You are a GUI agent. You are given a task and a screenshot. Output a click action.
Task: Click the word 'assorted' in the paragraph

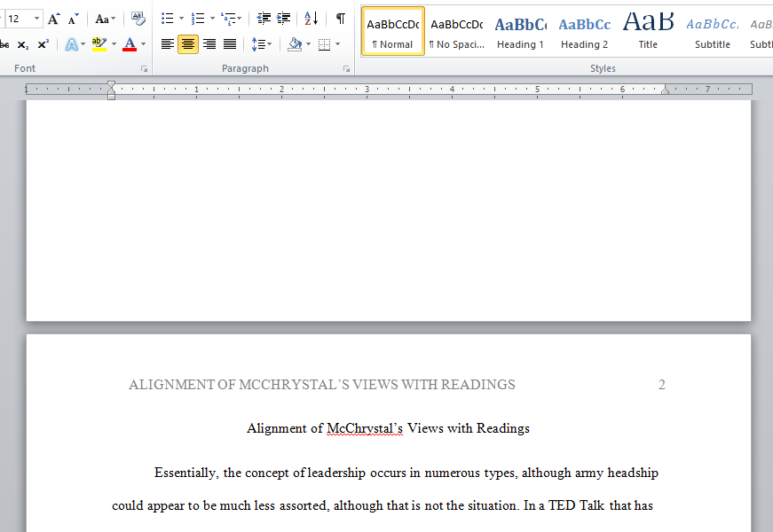pyautogui.click(x=304, y=506)
